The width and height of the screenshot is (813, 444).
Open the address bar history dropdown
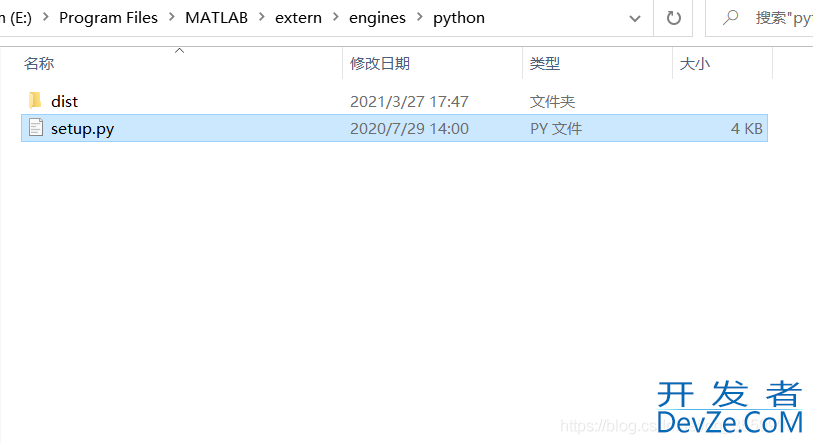tap(635, 18)
